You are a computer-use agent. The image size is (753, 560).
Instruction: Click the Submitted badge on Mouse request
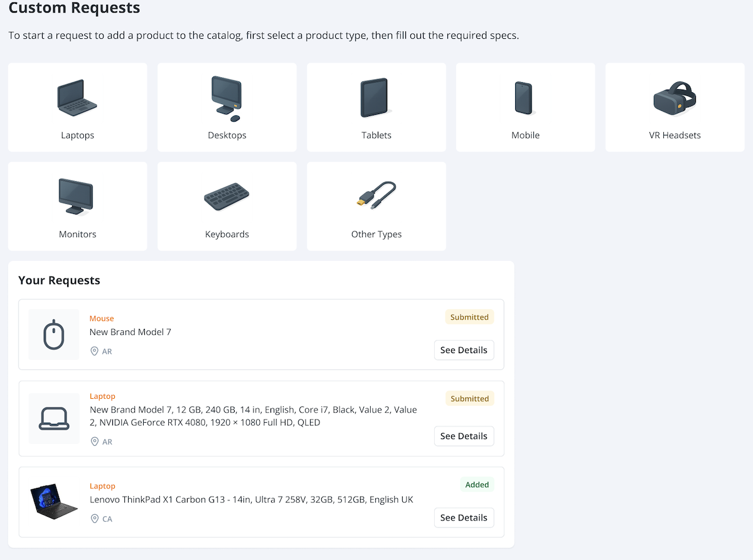coord(469,317)
